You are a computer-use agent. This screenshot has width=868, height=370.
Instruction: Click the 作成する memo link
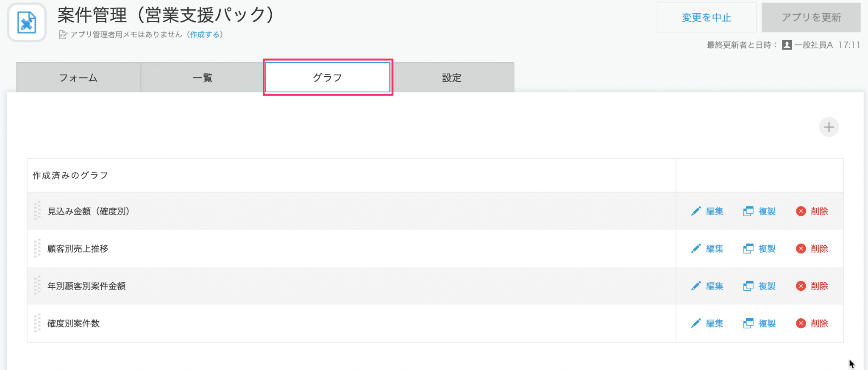205,34
